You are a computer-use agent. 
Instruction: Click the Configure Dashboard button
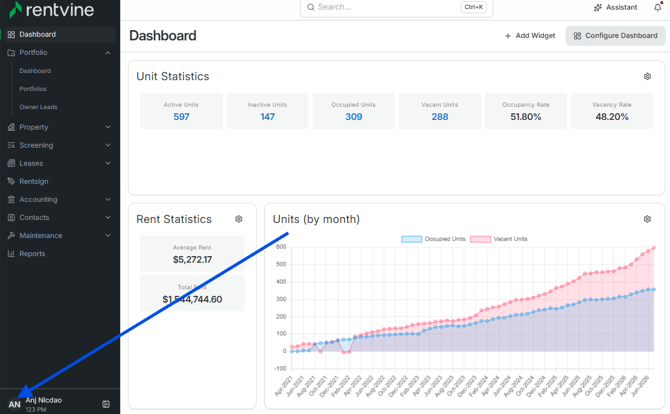615,36
